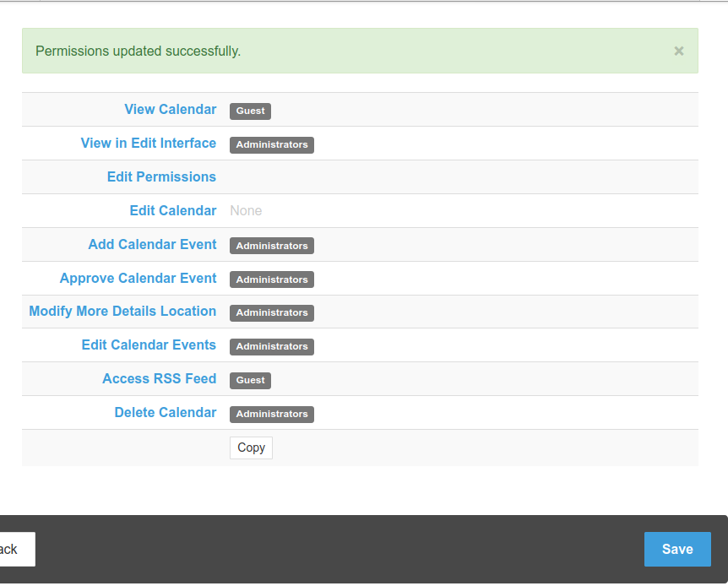The height and width of the screenshot is (586, 728).
Task: Open Access RSS Feed permissions
Action: tap(159, 378)
